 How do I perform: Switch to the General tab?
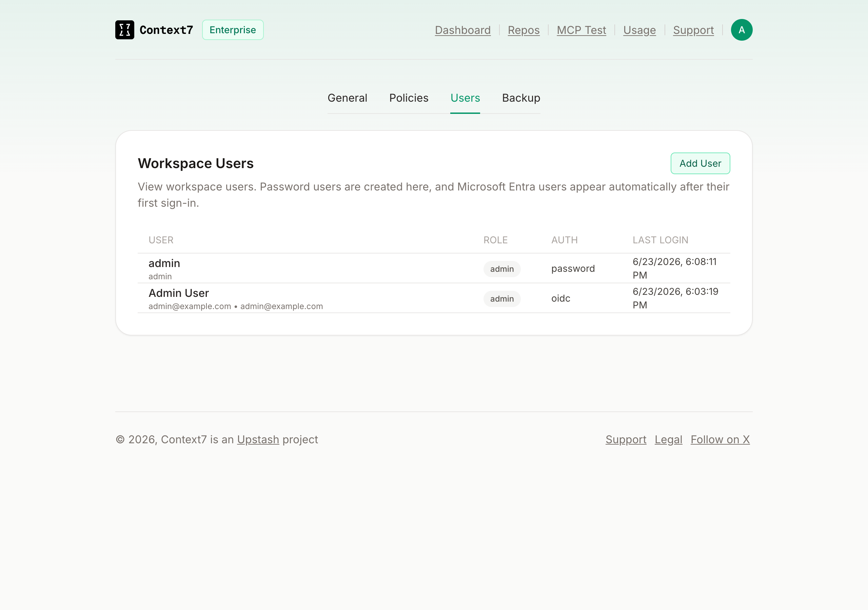click(347, 98)
